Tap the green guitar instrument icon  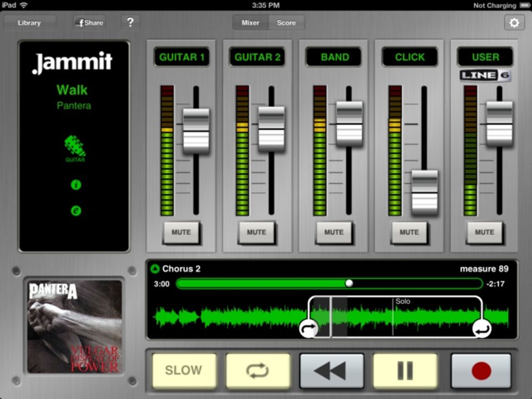pos(75,147)
